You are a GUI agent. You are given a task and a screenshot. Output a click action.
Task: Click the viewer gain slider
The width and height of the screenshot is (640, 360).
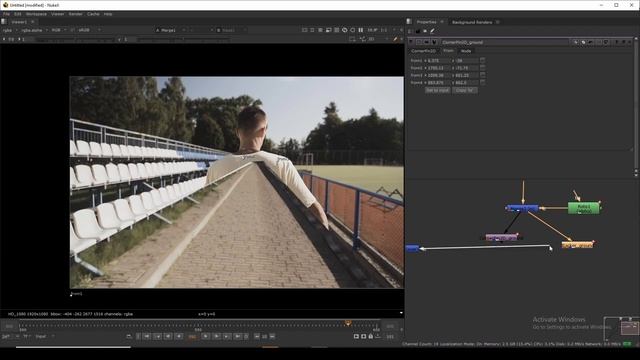76,40
